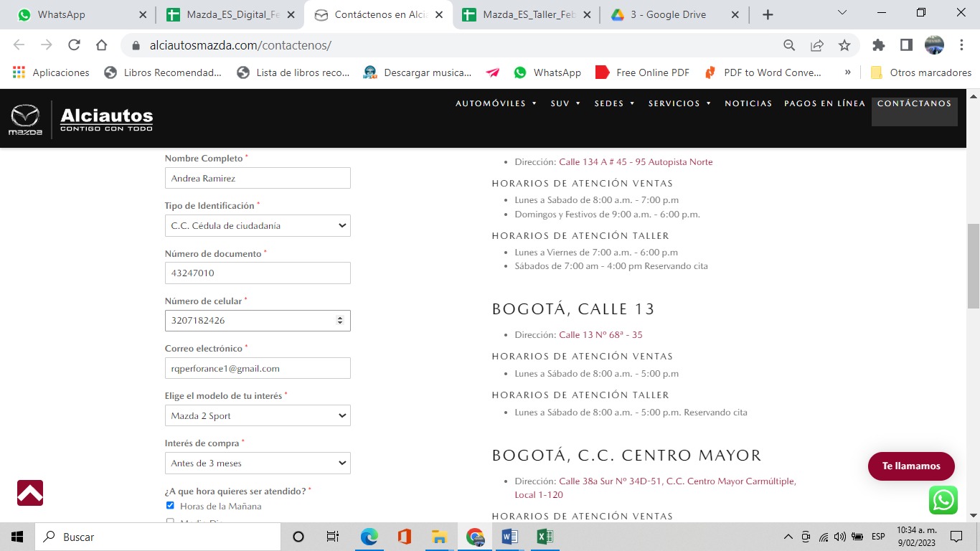
Task: Open the Otros marcadores folder
Action: tap(920, 72)
